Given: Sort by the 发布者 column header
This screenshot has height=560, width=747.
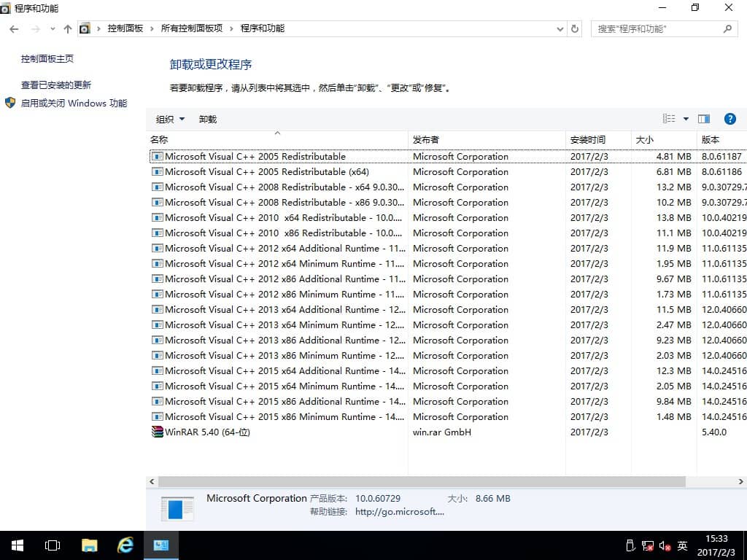Looking at the screenshot, I should pos(487,139).
